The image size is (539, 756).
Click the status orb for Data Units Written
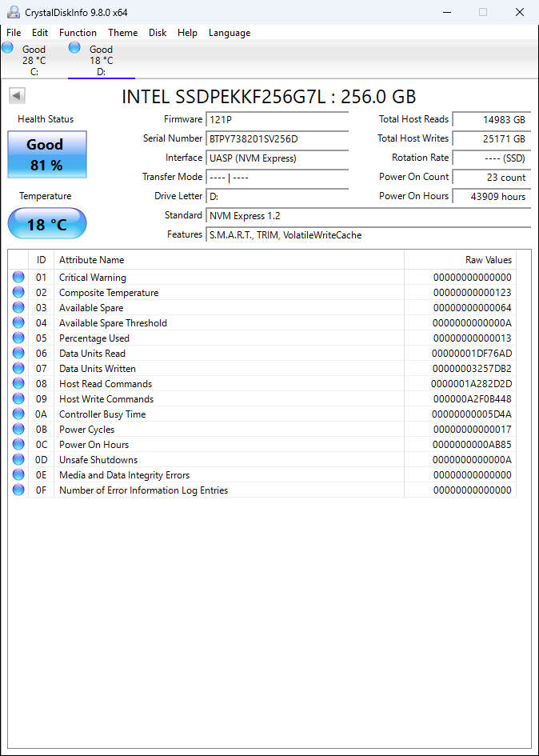(18, 368)
